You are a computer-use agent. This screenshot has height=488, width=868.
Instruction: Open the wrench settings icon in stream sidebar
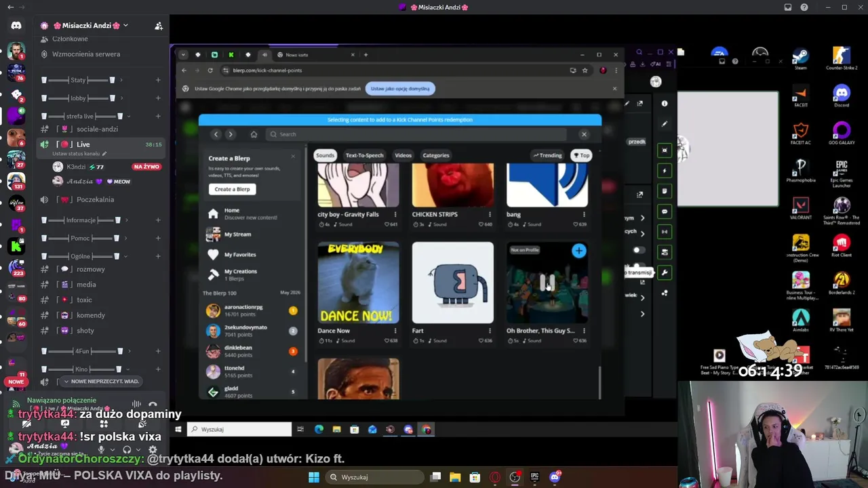(665, 272)
